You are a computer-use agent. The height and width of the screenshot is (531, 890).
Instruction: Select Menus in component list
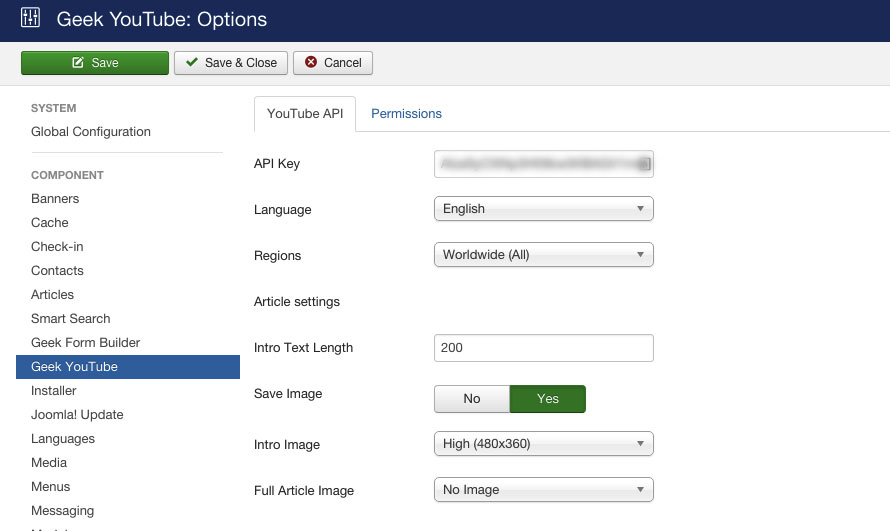(51, 487)
